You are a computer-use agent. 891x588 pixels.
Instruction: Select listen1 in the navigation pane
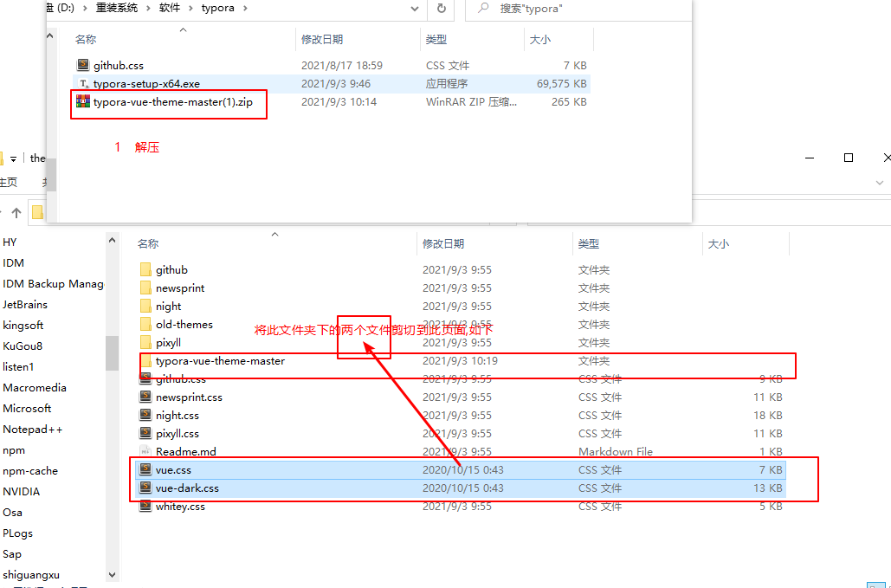(18, 367)
